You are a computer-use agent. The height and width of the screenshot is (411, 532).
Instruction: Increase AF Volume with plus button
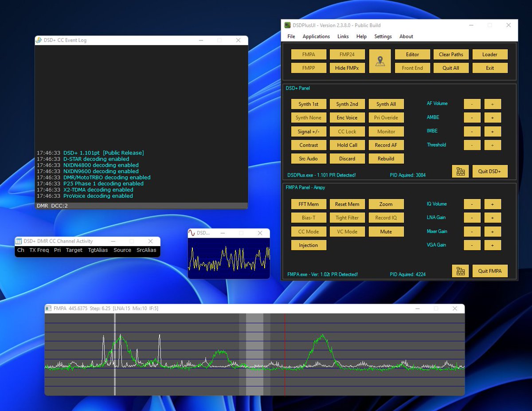click(x=493, y=104)
